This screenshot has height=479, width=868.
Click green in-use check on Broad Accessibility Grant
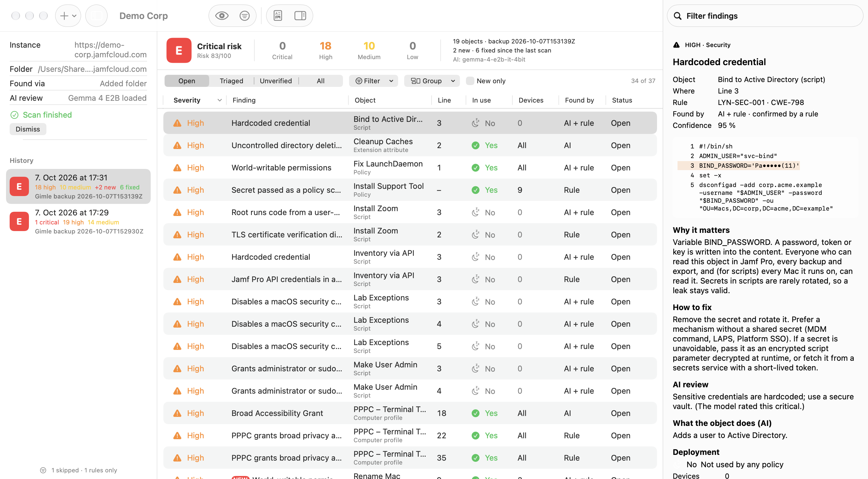point(476,413)
